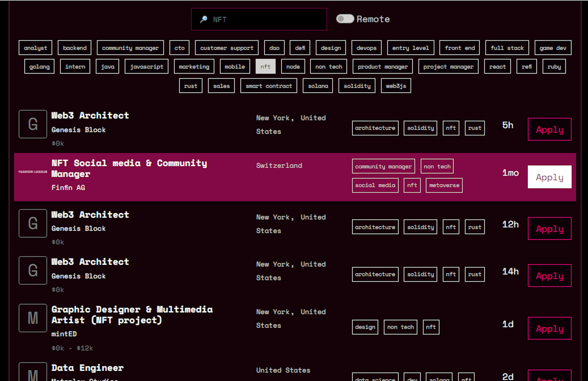Deselect the highlighted nft filter tag

point(265,66)
